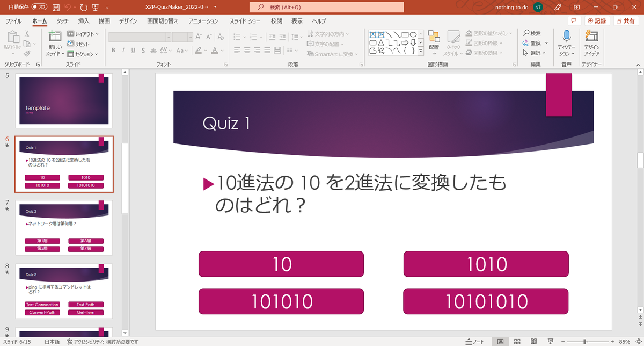Toggle ノート (Notes) pane in status bar
Viewport: 644px width, 346px height.
click(475, 342)
